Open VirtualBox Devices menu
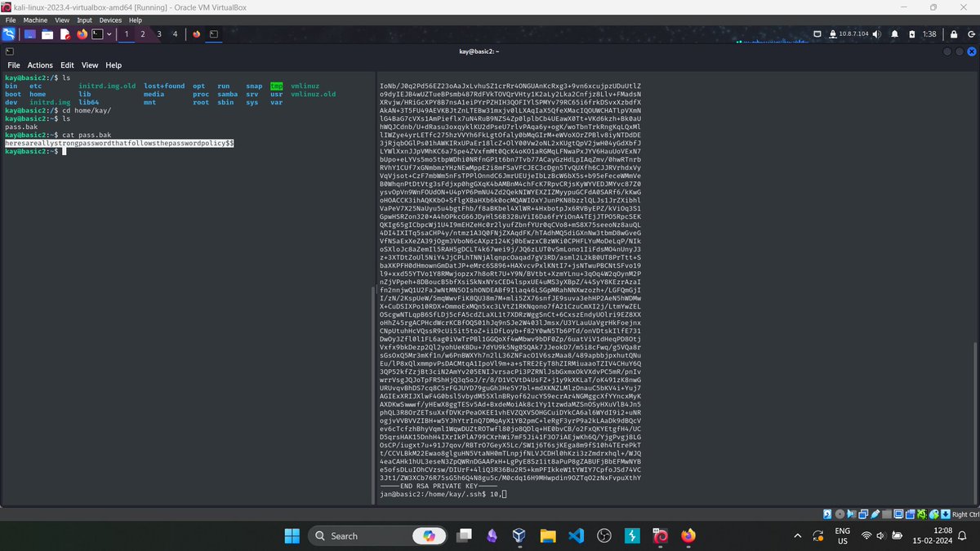This screenshot has height=551, width=980. click(110, 20)
